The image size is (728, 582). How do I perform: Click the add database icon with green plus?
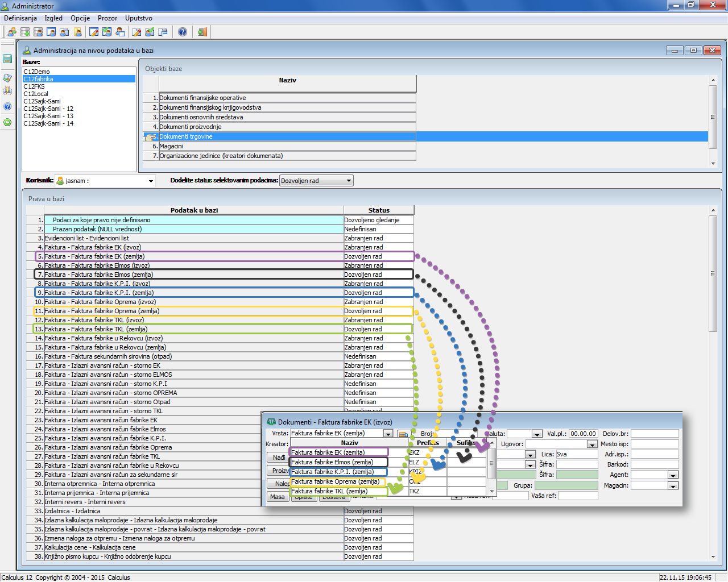tap(25, 32)
